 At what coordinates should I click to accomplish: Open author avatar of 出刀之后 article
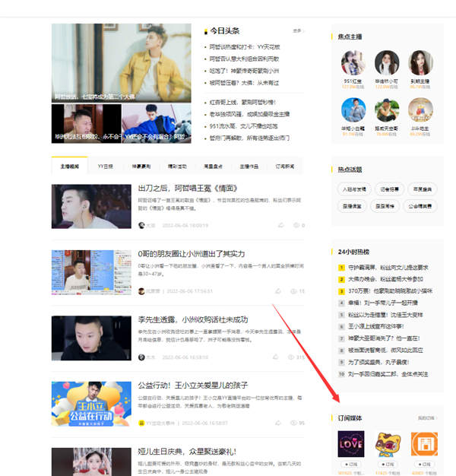tap(141, 225)
